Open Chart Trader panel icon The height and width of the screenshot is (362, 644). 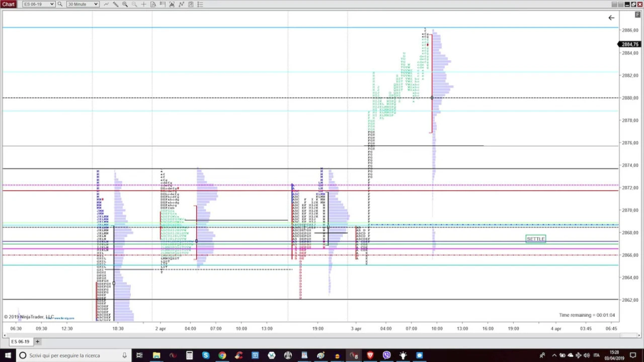click(x=163, y=4)
